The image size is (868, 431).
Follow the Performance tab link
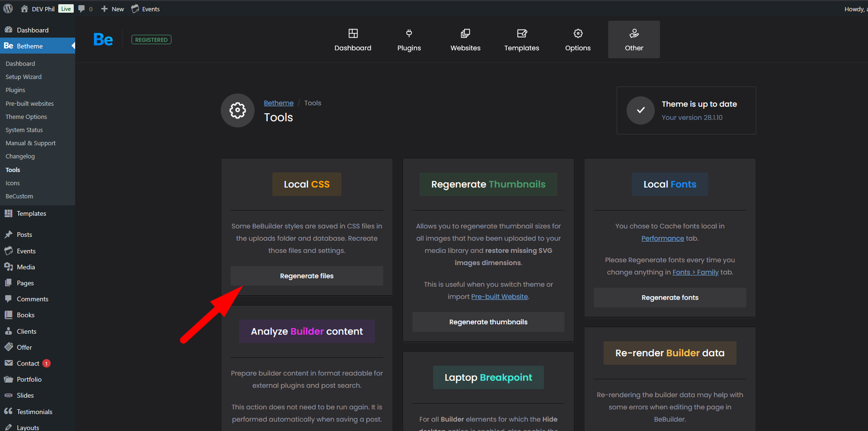662,238
